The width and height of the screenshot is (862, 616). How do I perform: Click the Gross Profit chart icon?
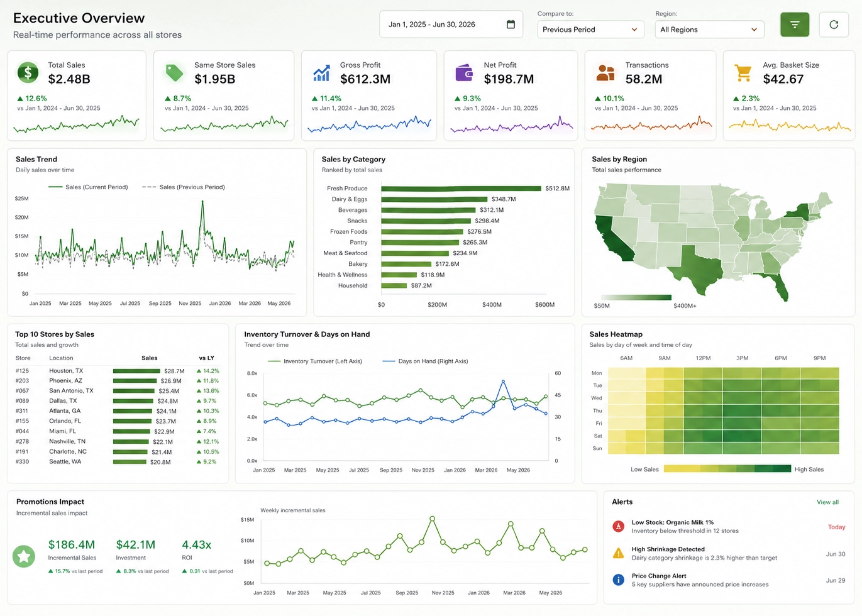tap(321, 74)
